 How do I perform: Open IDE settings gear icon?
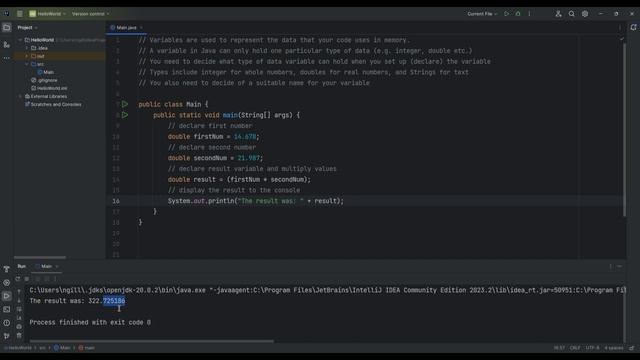(x=585, y=14)
